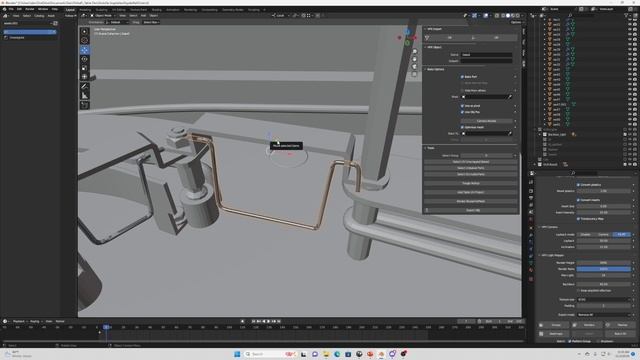The height and width of the screenshot is (360, 640).
Task: Switch to the Modeling workspace tab
Action: click(x=85, y=9)
